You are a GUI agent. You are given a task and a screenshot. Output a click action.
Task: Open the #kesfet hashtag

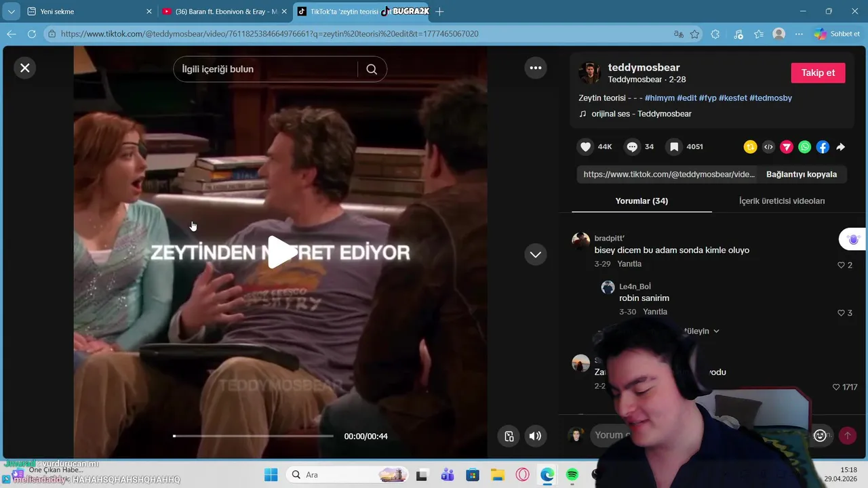coord(732,98)
